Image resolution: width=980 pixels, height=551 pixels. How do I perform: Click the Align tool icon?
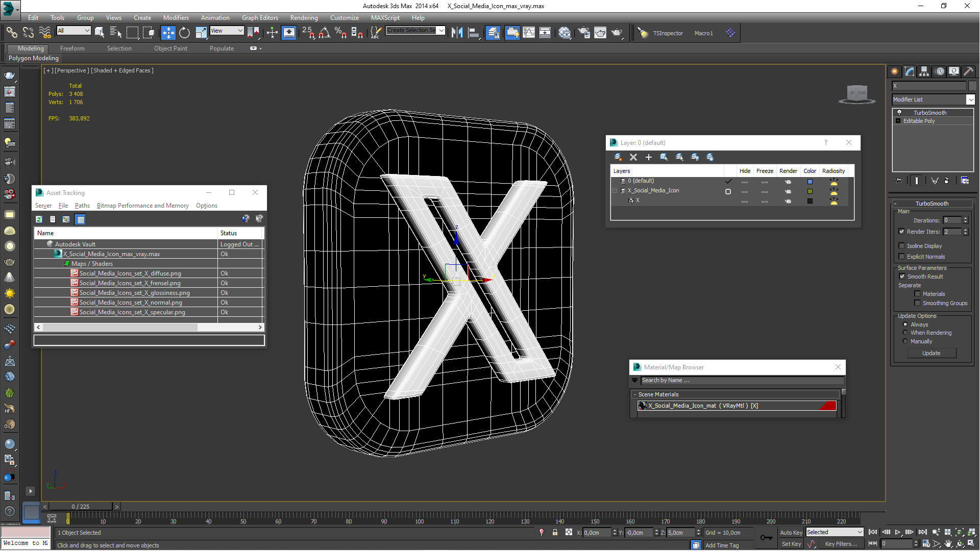(x=474, y=33)
